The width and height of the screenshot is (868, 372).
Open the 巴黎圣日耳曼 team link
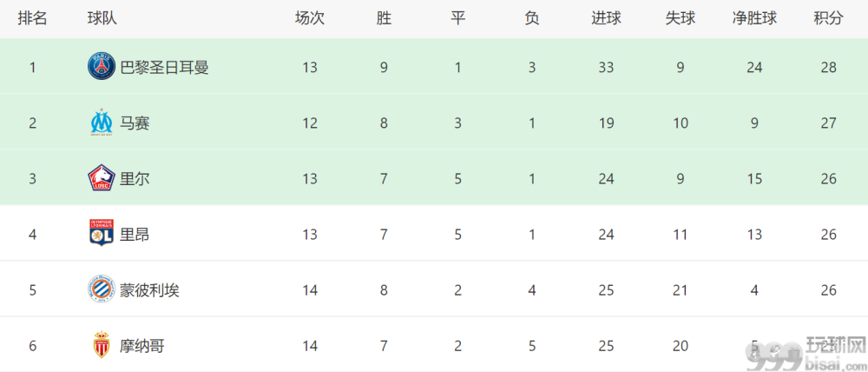(164, 68)
